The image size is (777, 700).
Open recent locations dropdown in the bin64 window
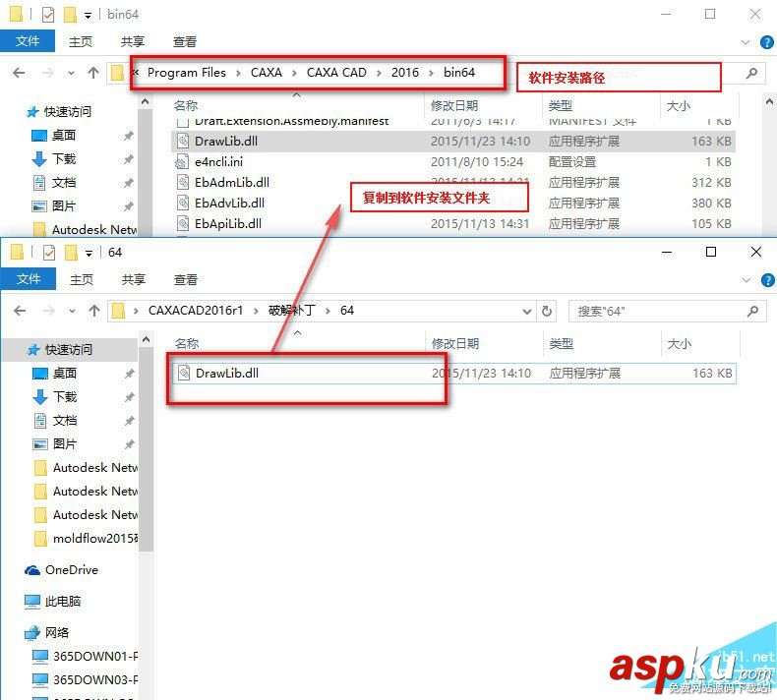[72, 74]
